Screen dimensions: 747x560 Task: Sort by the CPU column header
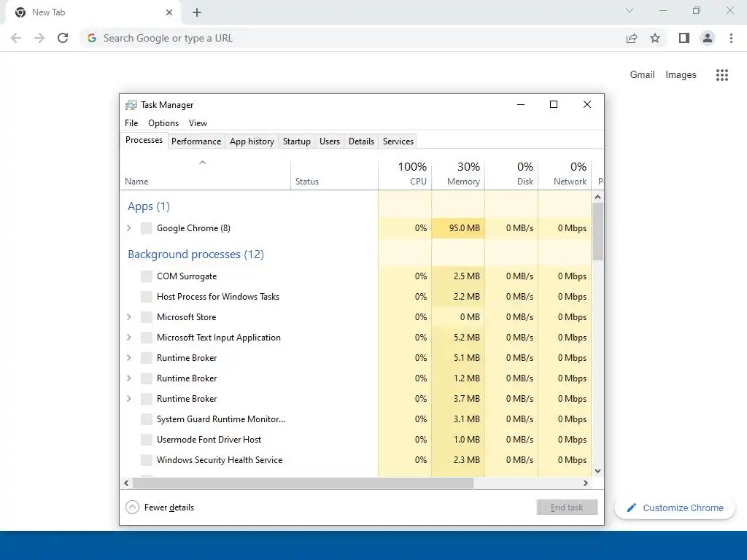405,175
